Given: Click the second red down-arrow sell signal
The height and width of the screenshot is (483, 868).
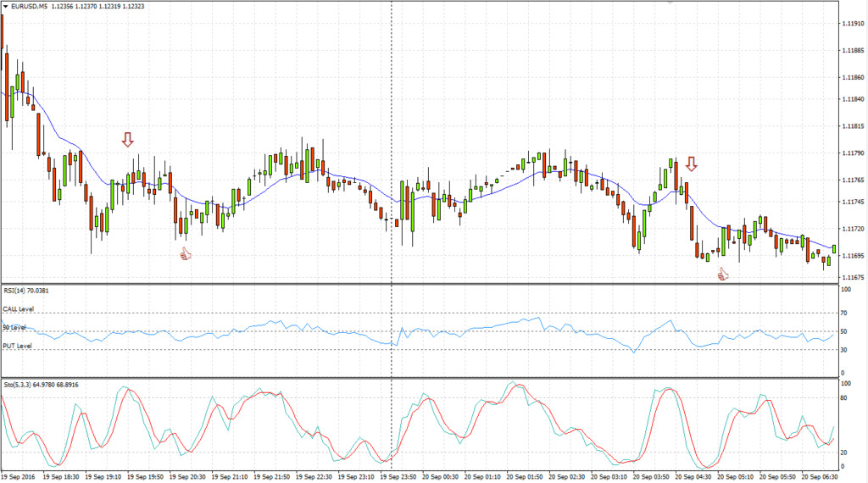Looking at the screenshot, I should click(692, 163).
